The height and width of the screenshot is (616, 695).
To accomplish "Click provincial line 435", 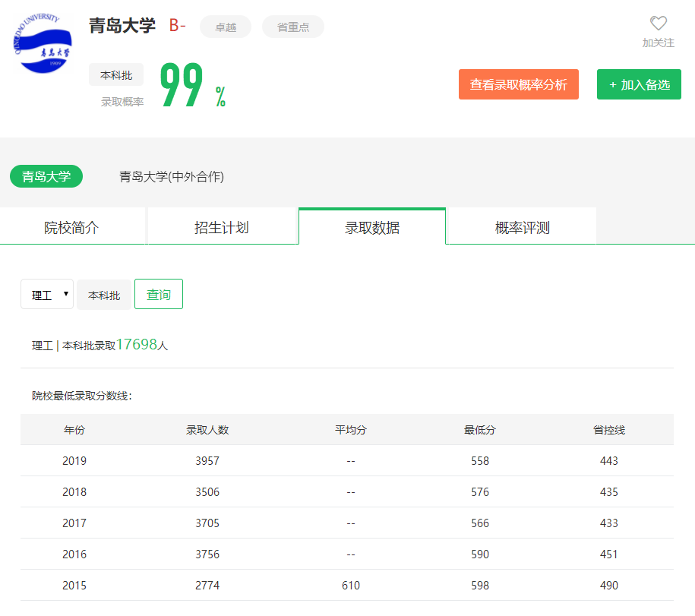I will point(609,492).
